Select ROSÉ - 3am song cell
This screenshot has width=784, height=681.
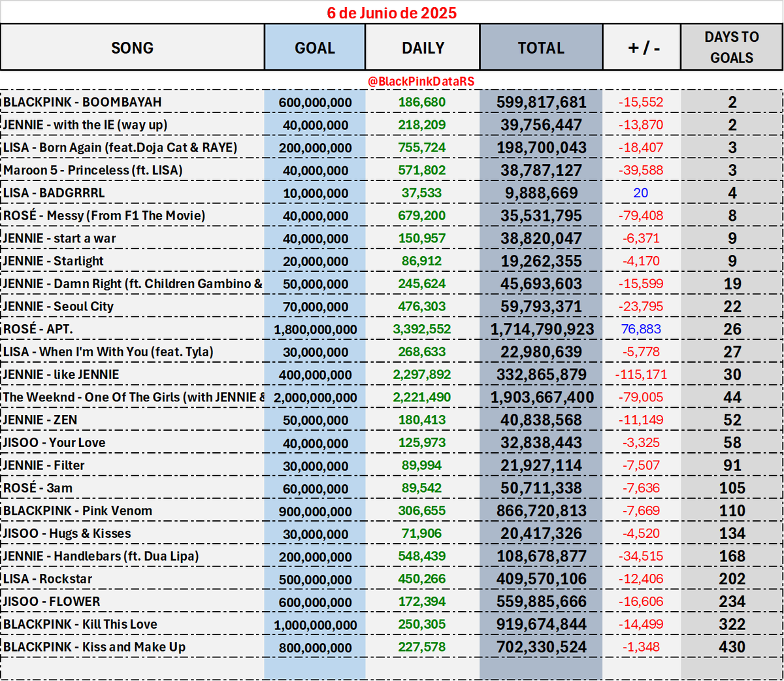point(133,488)
